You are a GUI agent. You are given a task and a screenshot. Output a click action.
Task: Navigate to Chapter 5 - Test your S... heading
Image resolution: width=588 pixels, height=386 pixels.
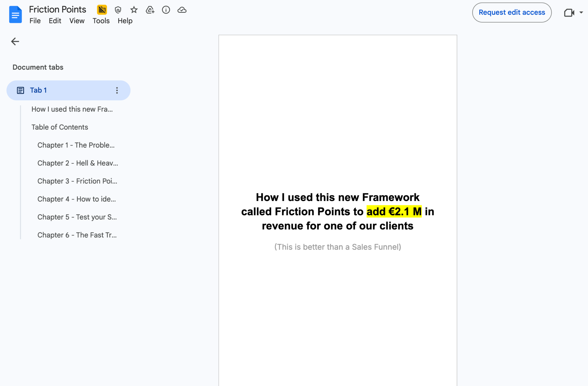click(x=77, y=217)
